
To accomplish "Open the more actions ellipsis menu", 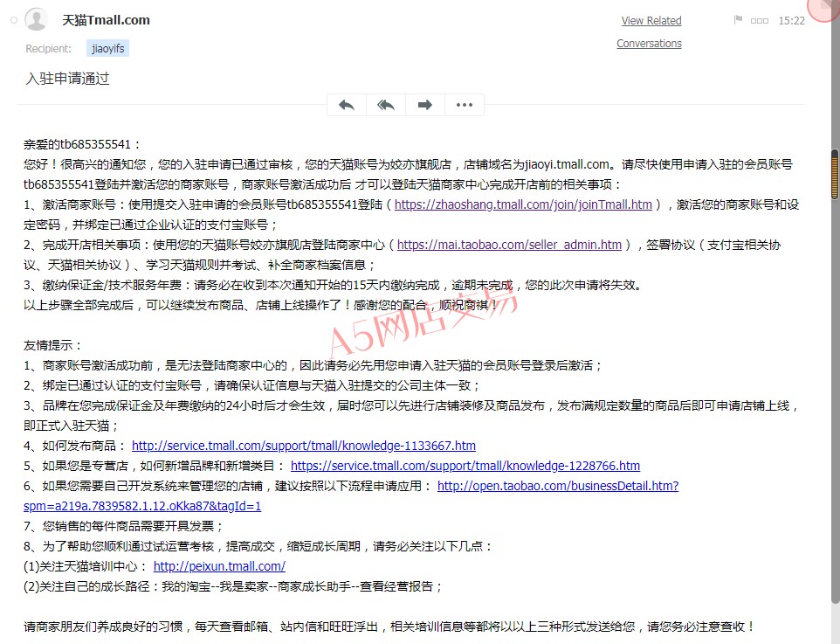I will pos(464,105).
